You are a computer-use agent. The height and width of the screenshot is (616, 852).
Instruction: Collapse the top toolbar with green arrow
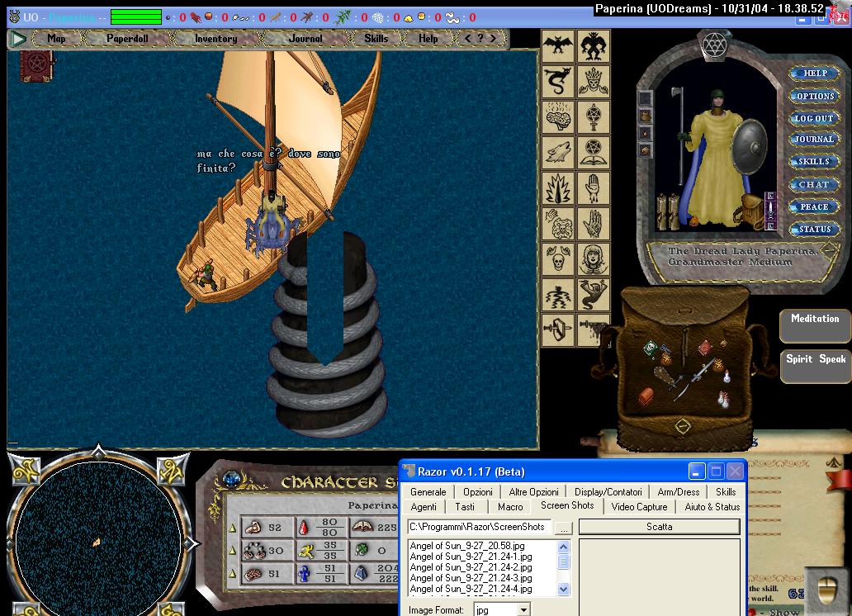[x=18, y=39]
